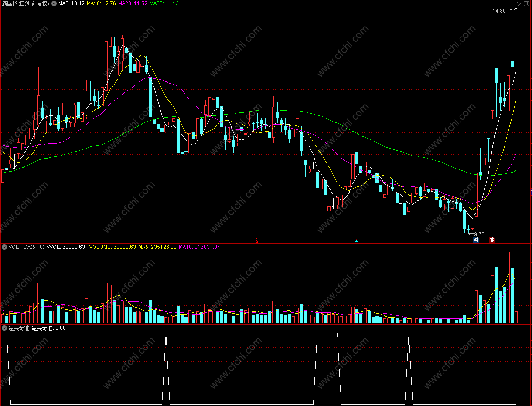Viewport: 532px width, 406px height.
Task: Open the main chart indicator dropdown arrow
Action: point(54,3)
